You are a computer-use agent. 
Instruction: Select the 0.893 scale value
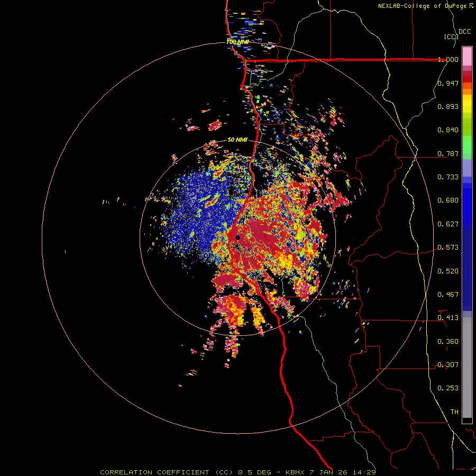448,106
